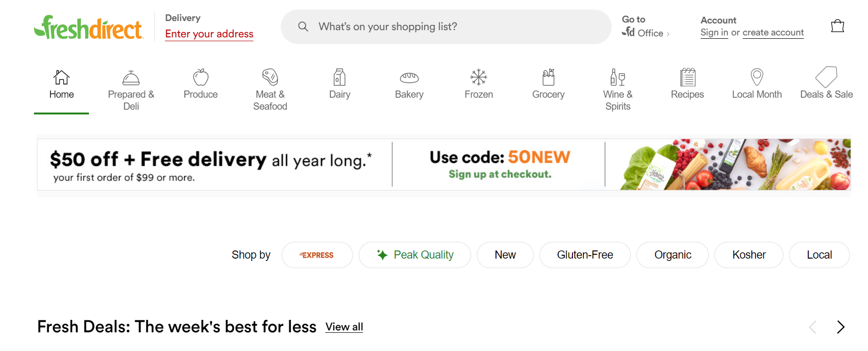The image size is (868, 351).
Task: Go back in the Fresh Deals carousel
Action: pos(812,327)
